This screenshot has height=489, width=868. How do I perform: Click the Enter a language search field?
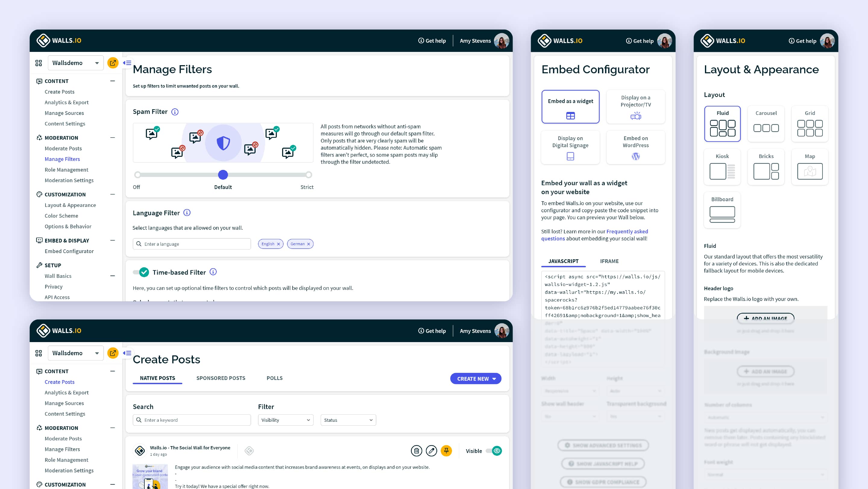pyautogui.click(x=192, y=244)
